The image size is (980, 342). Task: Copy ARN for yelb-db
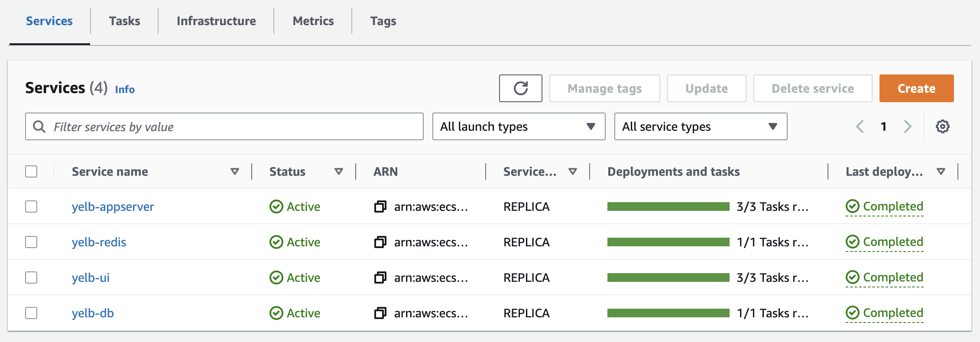380,313
